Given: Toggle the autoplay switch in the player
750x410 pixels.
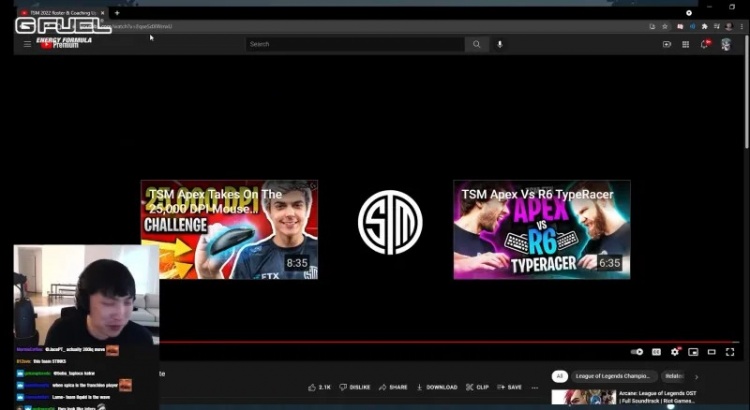Looking at the screenshot, I should 637,352.
